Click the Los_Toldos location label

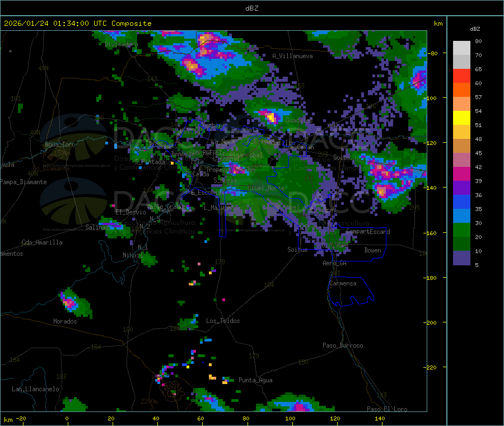click(x=223, y=321)
